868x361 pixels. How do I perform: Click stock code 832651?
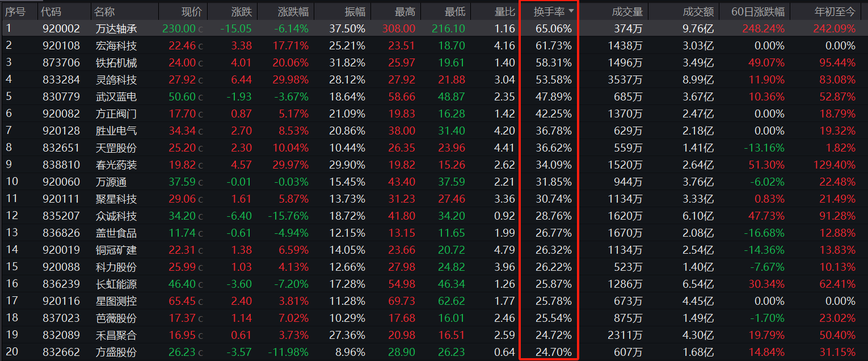(x=61, y=148)
